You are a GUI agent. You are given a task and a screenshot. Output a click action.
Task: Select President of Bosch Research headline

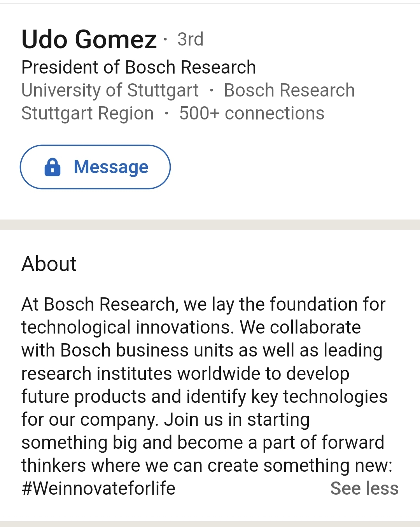[138, 67]
